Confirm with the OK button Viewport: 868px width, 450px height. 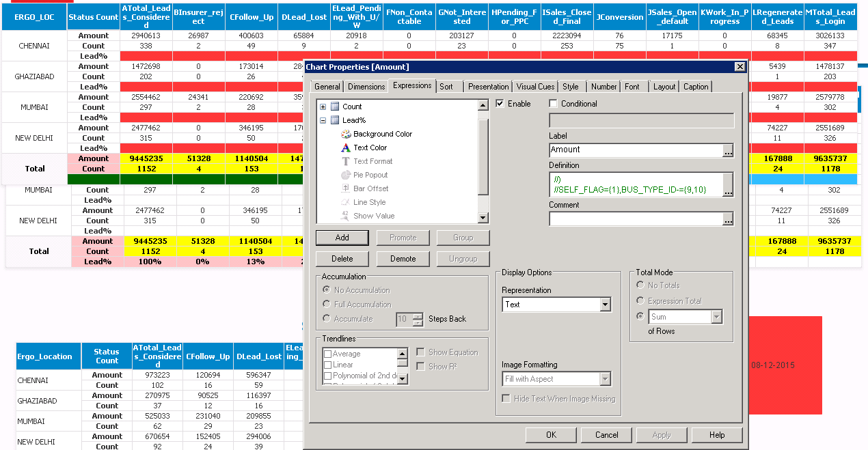[551, 435]
